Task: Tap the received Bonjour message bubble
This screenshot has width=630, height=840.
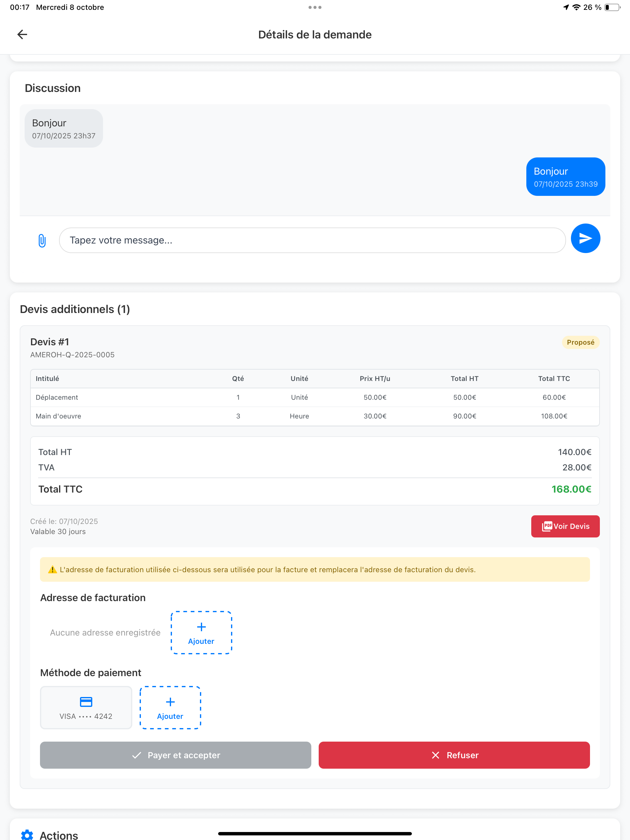Action: pyautogui.click(x=64, y=128)
